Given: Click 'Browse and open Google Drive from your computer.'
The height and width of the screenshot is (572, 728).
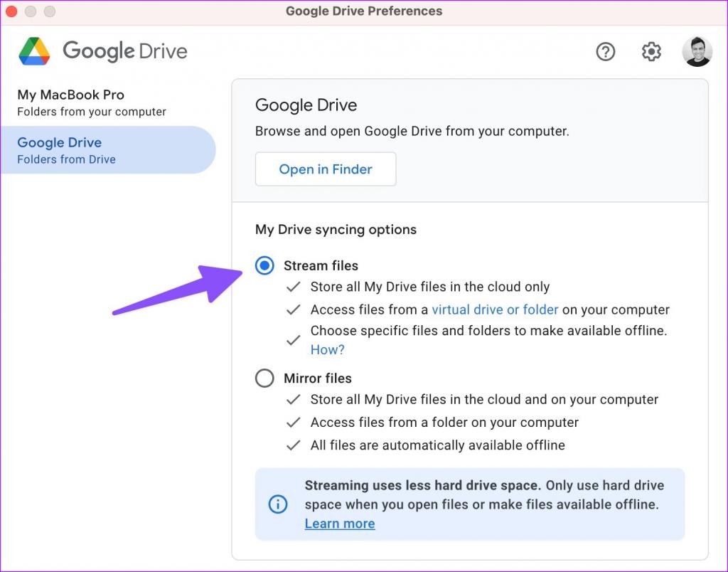Looking at the screenshot, I should [x=412, y=131].
